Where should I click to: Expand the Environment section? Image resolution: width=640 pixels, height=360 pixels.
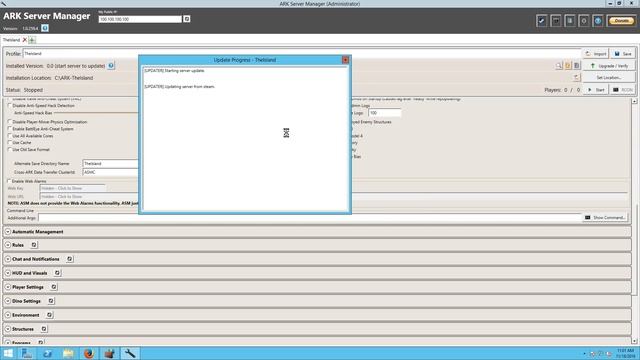tap(8, 315)
